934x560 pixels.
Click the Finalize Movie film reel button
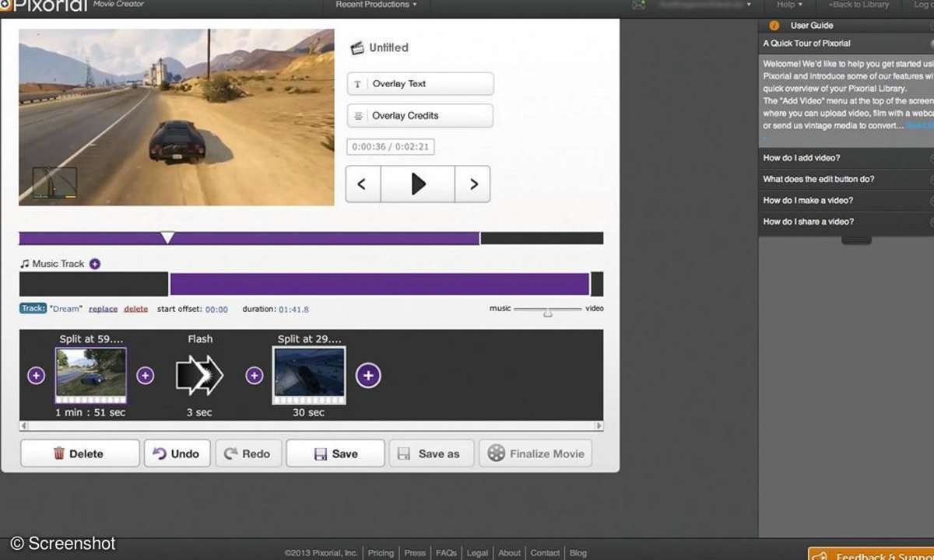(535, 453)
